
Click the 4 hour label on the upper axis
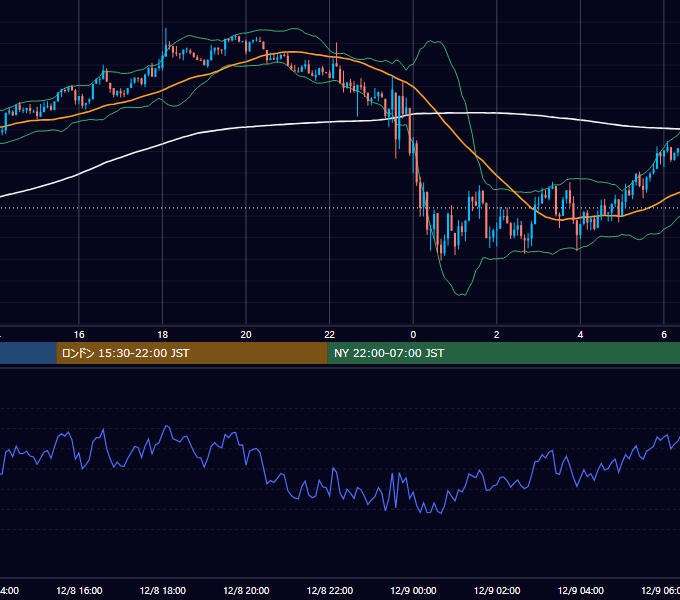point(580,335)
